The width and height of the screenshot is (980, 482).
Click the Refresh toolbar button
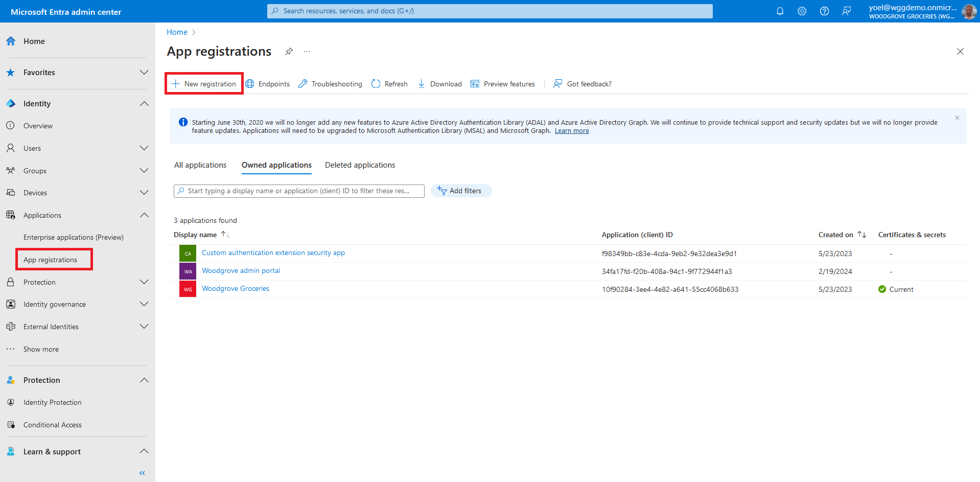tap(389, 84)
